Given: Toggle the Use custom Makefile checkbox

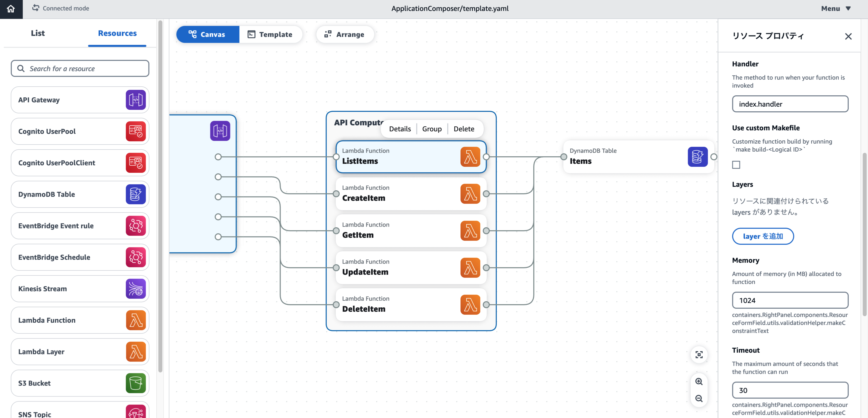Looking at the screenshot, I should pyautogui.click(x=736, y=165).
